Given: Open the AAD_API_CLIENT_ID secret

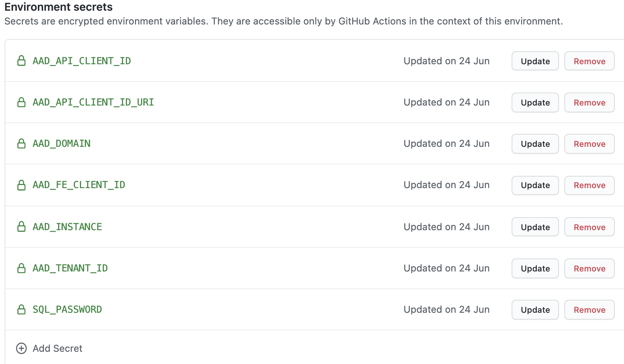Looking at the screenshot, I should click(81, 60).
